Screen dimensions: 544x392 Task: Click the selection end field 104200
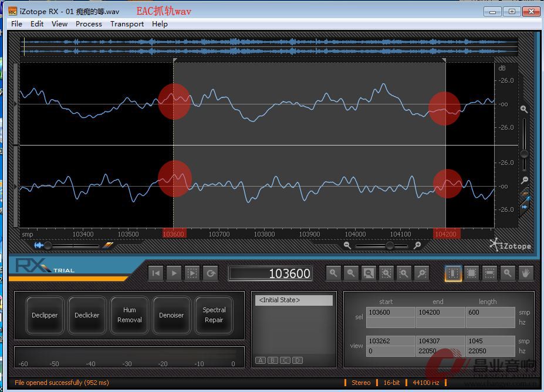(x=441, y=312)
